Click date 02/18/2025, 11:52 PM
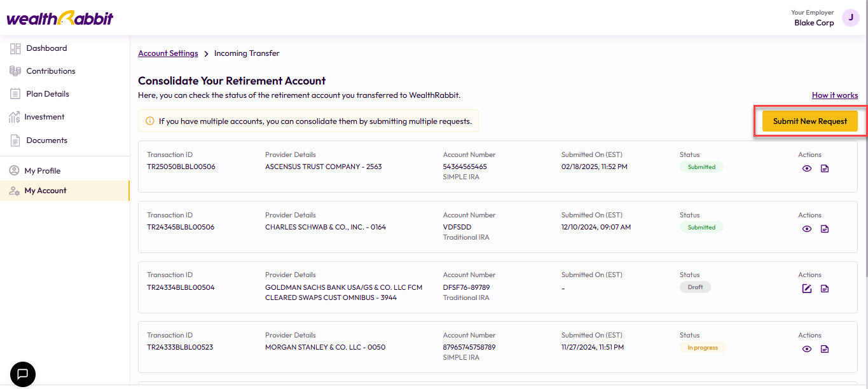868x389 pixels. pyautogui.click(x=595, y=167)
